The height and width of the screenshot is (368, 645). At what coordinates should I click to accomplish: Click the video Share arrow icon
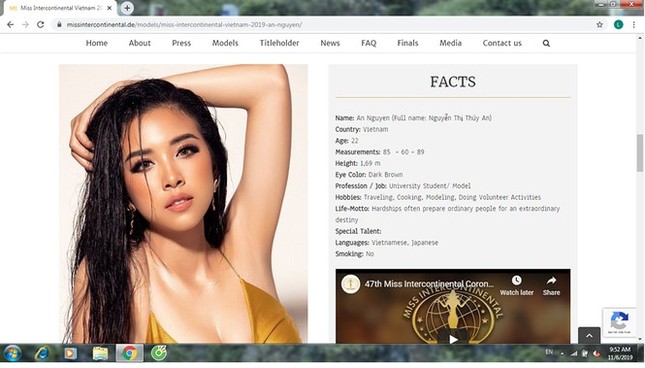pos(551,280)
